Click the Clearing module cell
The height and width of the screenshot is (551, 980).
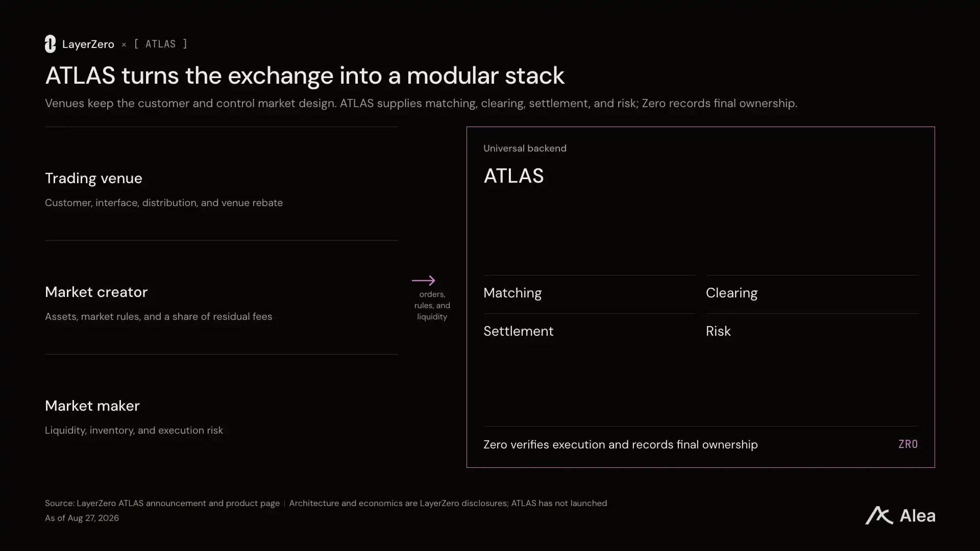[812, 294]
